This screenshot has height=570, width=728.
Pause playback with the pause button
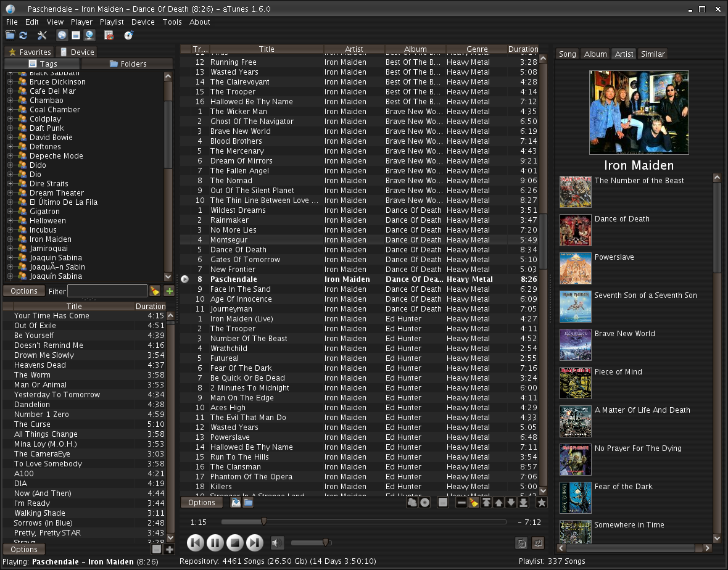[215, 543]
